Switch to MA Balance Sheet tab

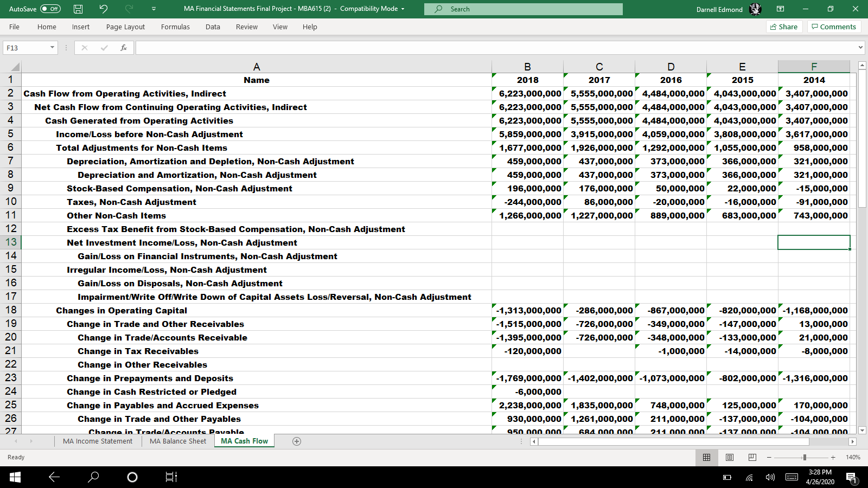coord(178,441)
